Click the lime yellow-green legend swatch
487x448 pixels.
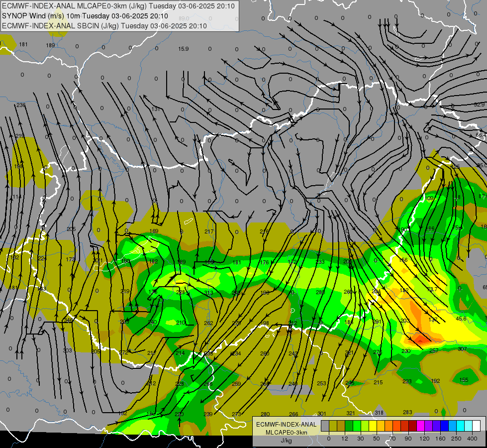click(x=365, y=426)
